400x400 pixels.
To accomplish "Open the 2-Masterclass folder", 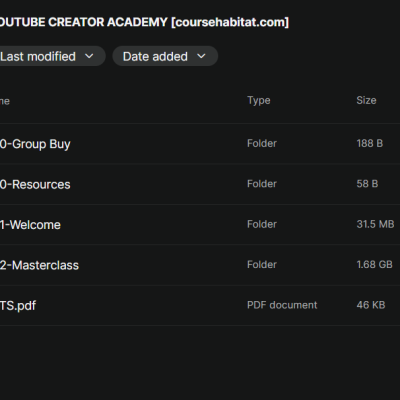I will pos(39,265).
